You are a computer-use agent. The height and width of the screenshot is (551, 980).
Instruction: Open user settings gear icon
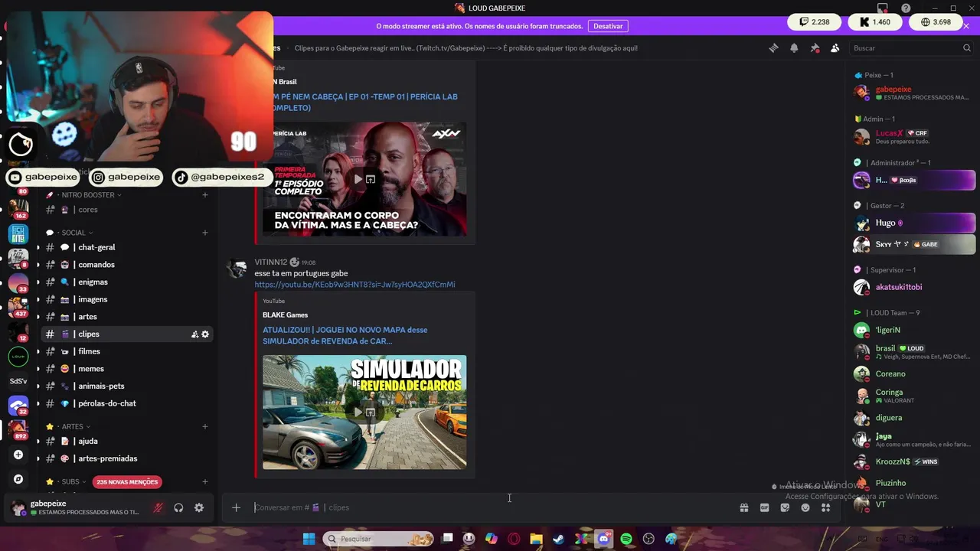(199, 507)
